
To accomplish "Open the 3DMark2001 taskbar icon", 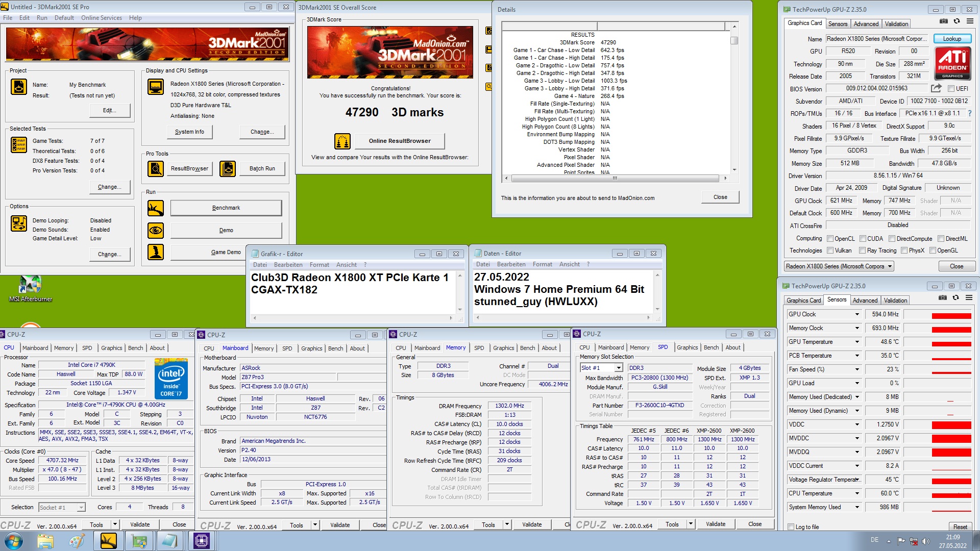I will click(x=109, y=541).
